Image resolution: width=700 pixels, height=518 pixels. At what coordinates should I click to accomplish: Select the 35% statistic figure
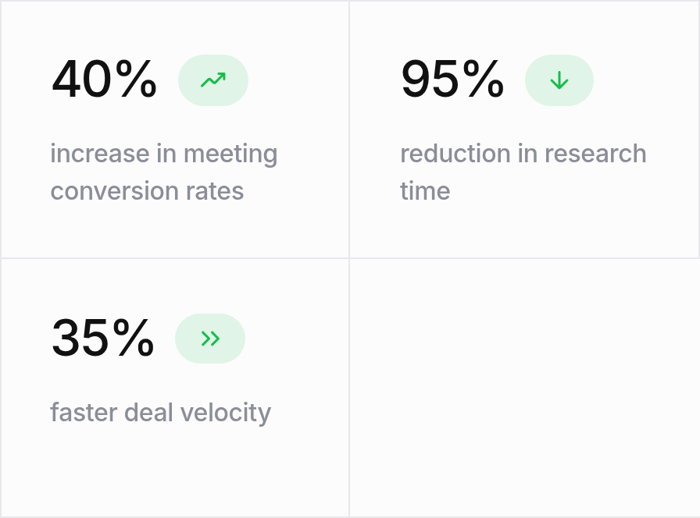(103, 338)
